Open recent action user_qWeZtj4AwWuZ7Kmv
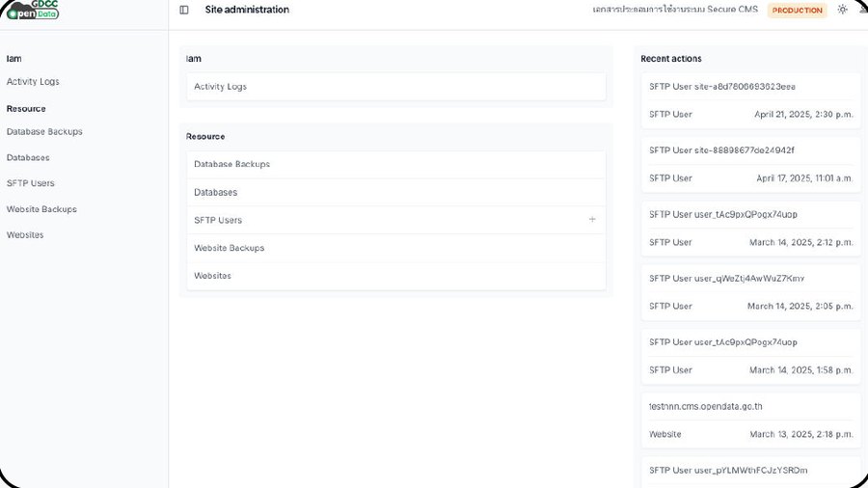The height and width of the screenshot is (488, 868). (726, 279)
